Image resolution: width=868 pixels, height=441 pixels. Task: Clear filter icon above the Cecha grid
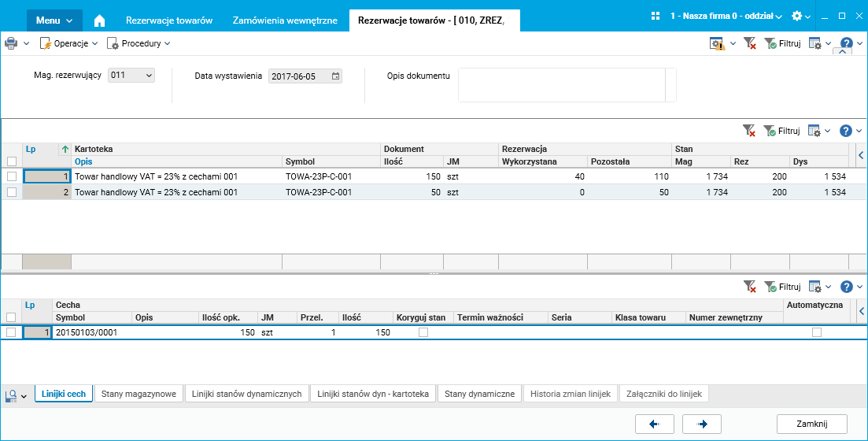coord(749,287)
